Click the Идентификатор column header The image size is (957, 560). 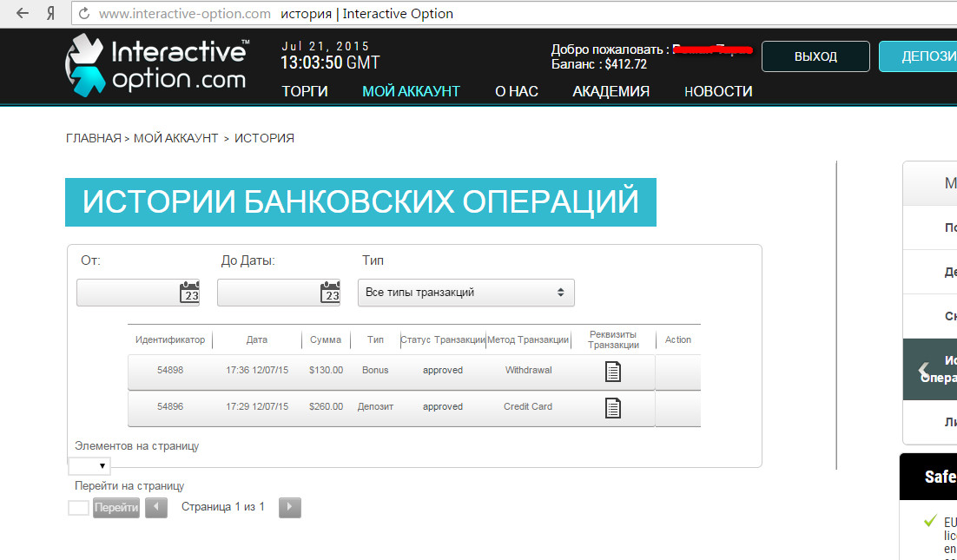170,339
